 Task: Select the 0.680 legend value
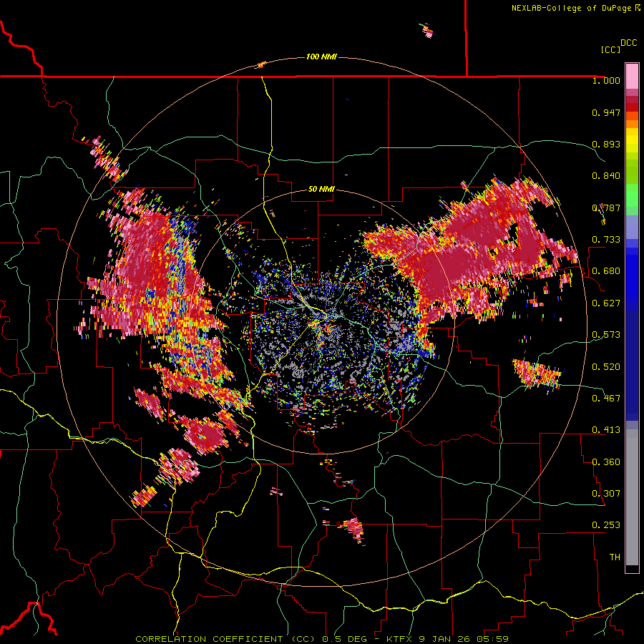click(606, 271)
